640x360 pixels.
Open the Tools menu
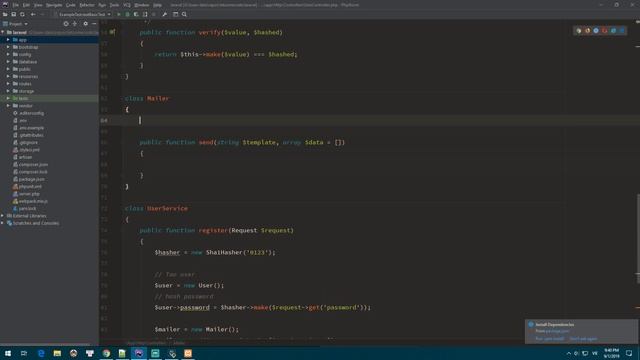[x=114, y=5]
